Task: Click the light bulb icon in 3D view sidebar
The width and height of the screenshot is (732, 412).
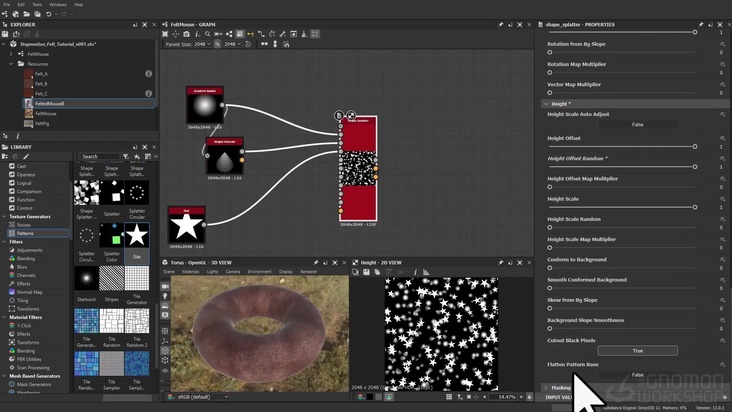Action: [165, 296]
